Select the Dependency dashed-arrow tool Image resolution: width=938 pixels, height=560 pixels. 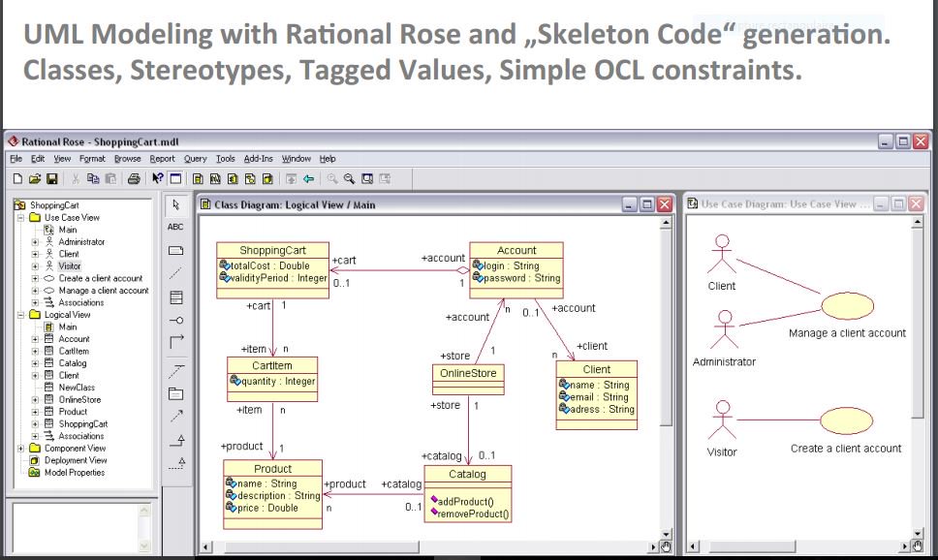[176, 416]
